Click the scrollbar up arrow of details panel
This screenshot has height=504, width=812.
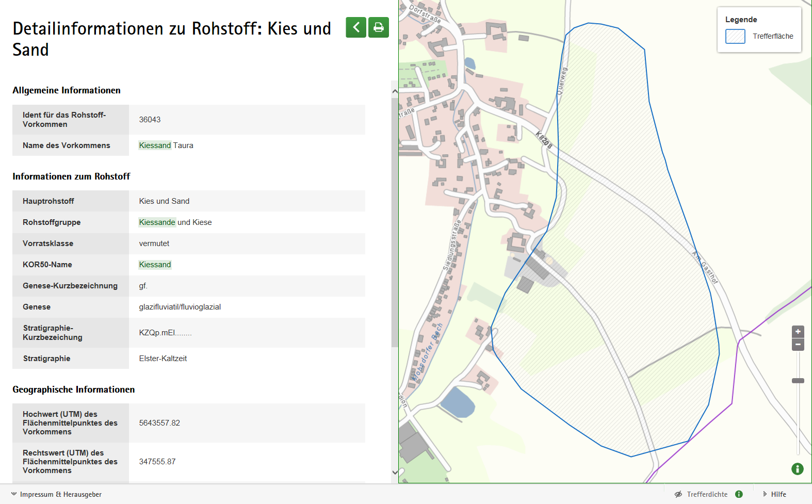(395, 91)
